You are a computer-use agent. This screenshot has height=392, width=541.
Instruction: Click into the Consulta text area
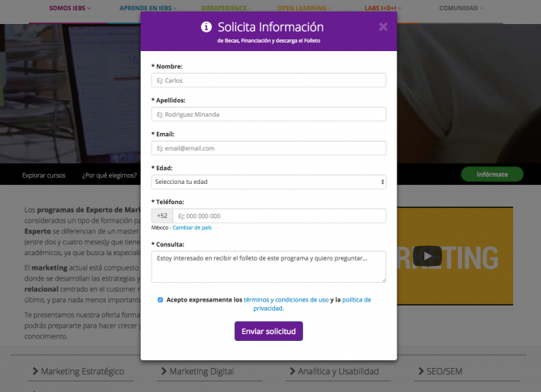pyautogui.click(x=268, y=267)
